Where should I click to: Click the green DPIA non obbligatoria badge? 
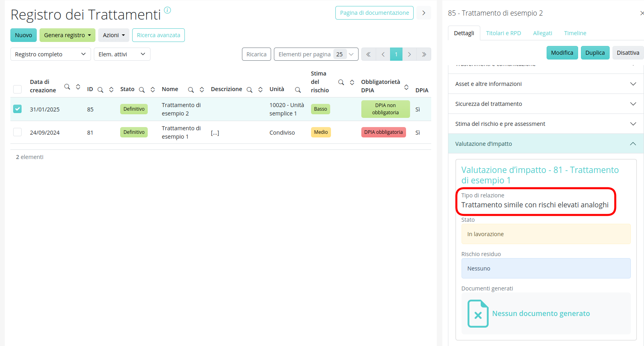385,109
